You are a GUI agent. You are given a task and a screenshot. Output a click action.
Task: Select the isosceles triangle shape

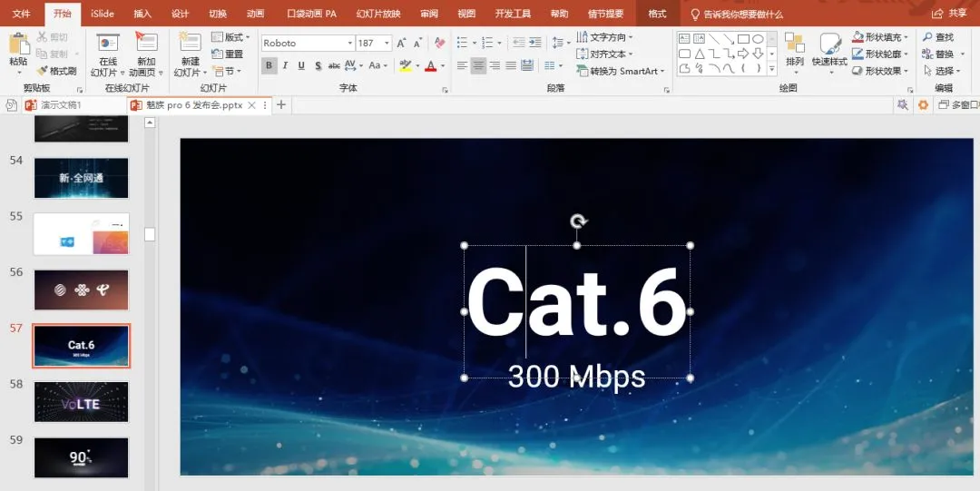[x=700, y=54]
